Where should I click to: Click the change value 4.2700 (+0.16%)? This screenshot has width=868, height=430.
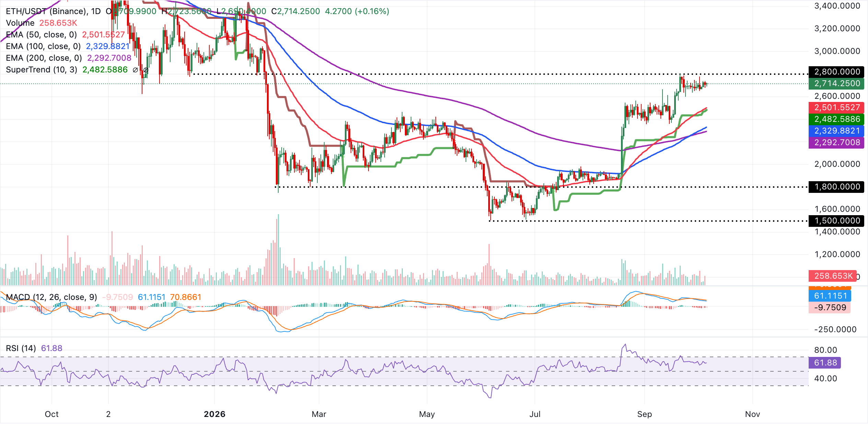tap(357, 11)
